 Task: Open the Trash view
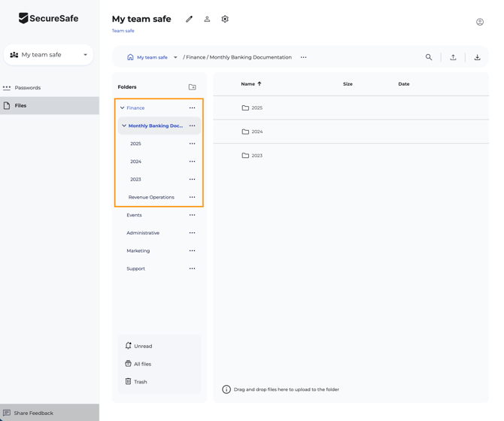pos(140,382)
